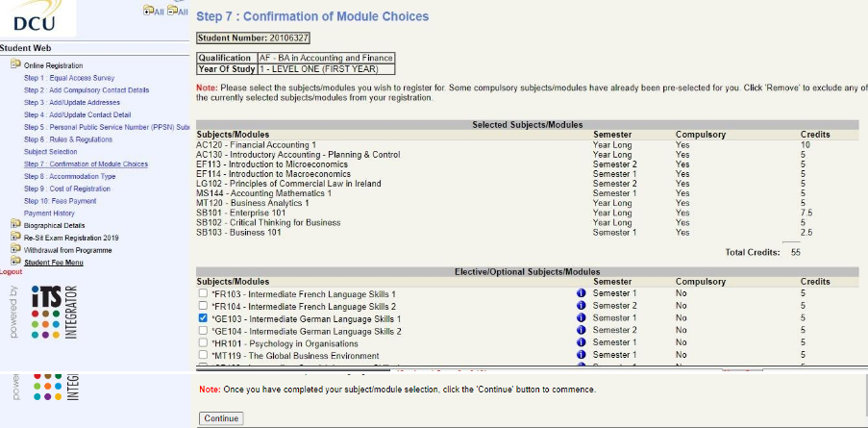Click the Student Fee Menu link

54,263
